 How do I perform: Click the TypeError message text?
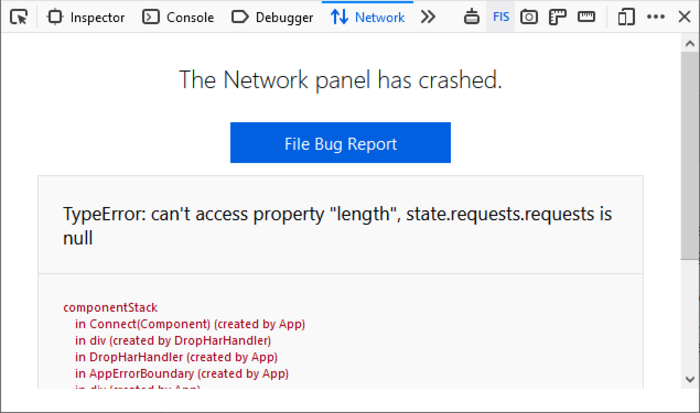[338, 226]
